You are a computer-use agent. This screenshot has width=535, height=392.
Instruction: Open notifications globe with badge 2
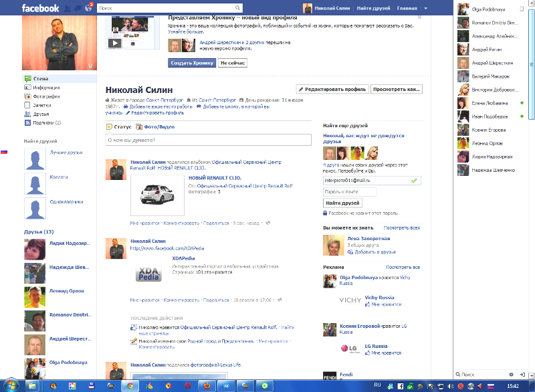[x=89, y=7]
